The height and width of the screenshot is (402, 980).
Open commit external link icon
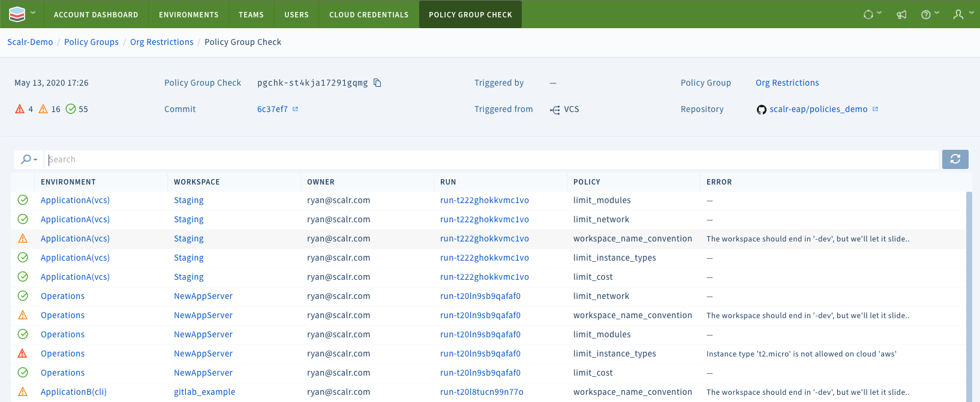tap(295, 109)
